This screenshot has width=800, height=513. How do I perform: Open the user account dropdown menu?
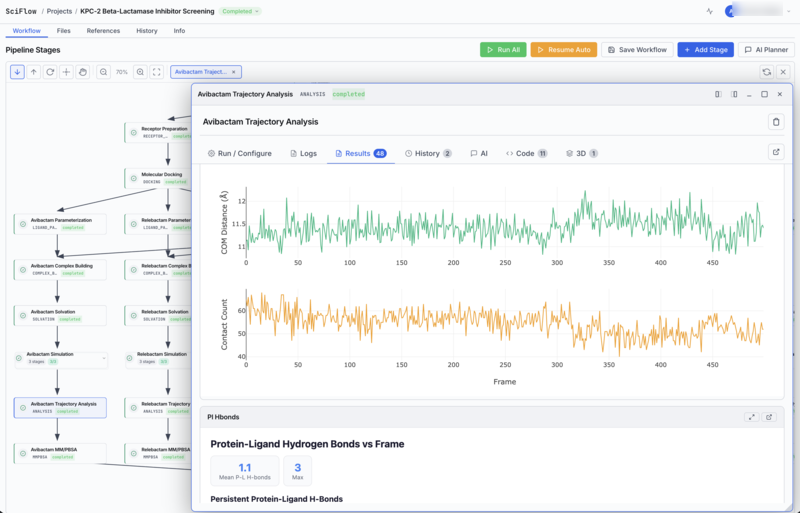point(787,11)
